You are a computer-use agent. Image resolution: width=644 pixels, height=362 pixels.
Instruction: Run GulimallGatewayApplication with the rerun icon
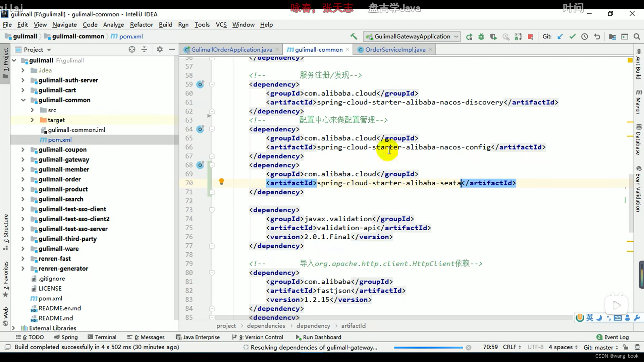(x=469, y=37)
